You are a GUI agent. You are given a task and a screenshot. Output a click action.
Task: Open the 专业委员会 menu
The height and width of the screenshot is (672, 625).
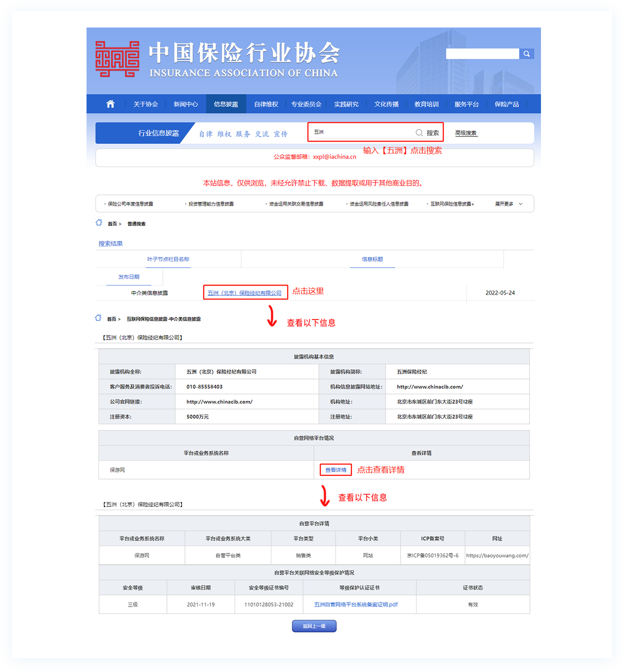click(x=306, y=104)
